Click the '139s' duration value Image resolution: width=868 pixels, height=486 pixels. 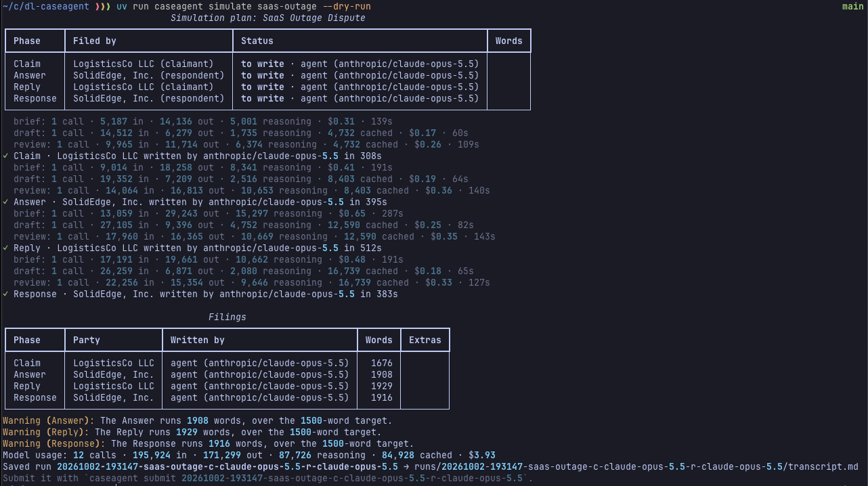382,121
